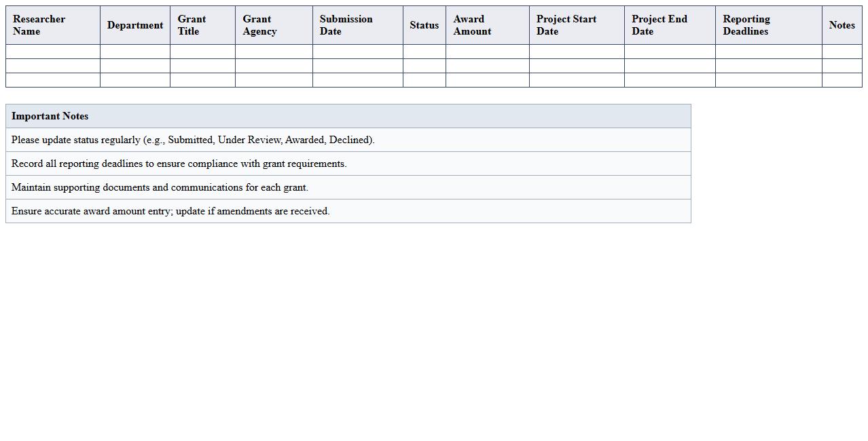Click the Researcher Name column header
Image resolution: width=868 pixels, height=441 pixels.
click(52, 25)
